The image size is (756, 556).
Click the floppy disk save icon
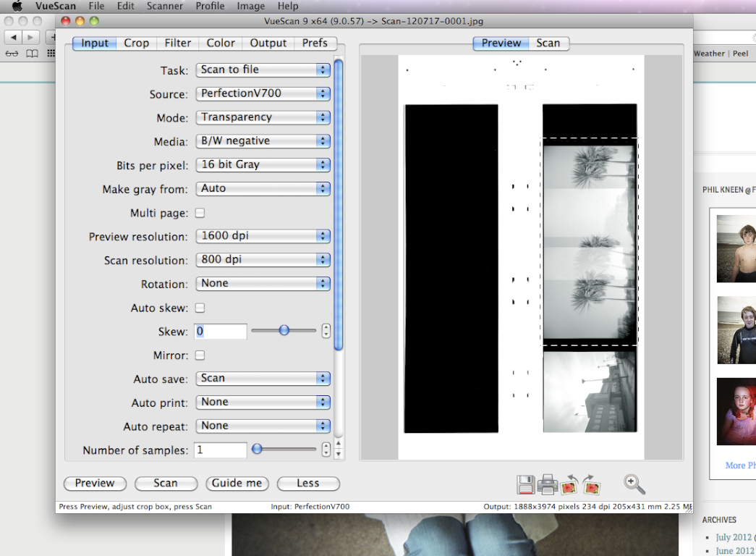click(x=526, y=485)
